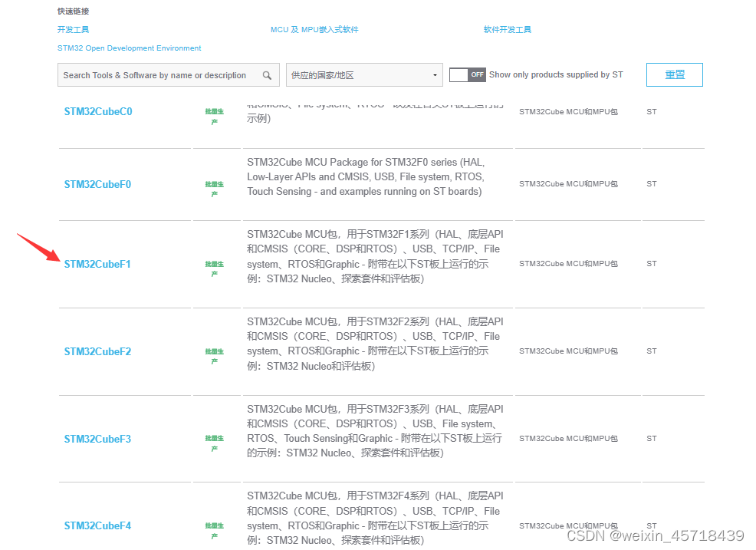
Task: Click ST supplier in STM32CubeF3 row
Action: pyautogui.click(x=652, y=438)
